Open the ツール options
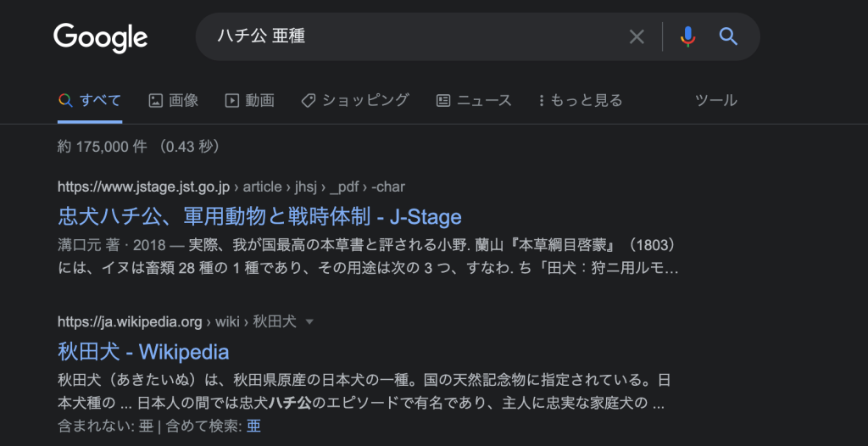This screenshot has height=446, width=868. click(x=716, y=100)
